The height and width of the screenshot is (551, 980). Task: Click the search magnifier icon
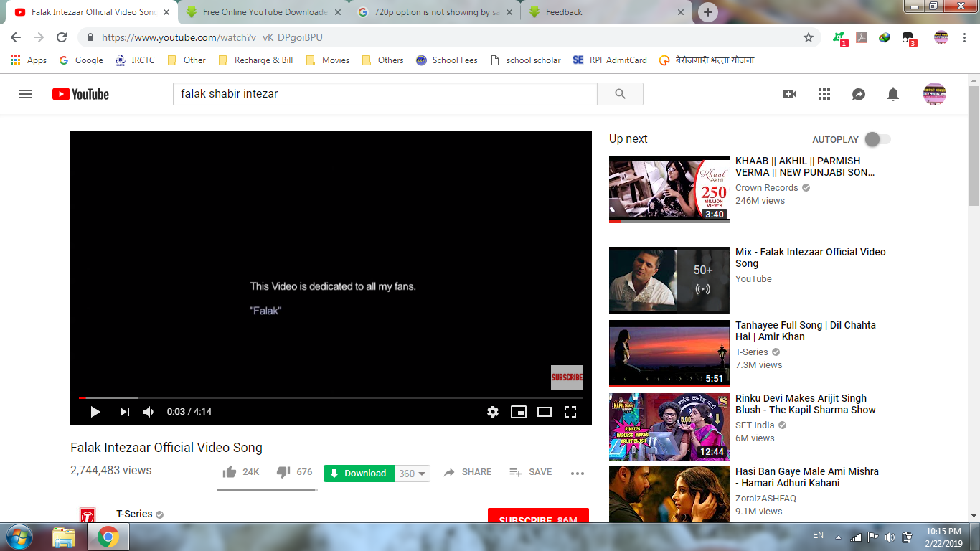(x=619, y=93)
